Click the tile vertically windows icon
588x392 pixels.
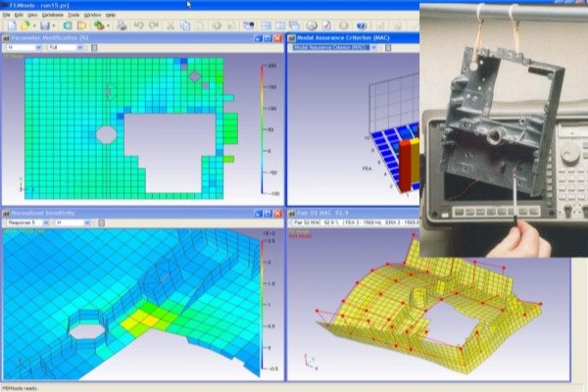[x=280, y=25]
